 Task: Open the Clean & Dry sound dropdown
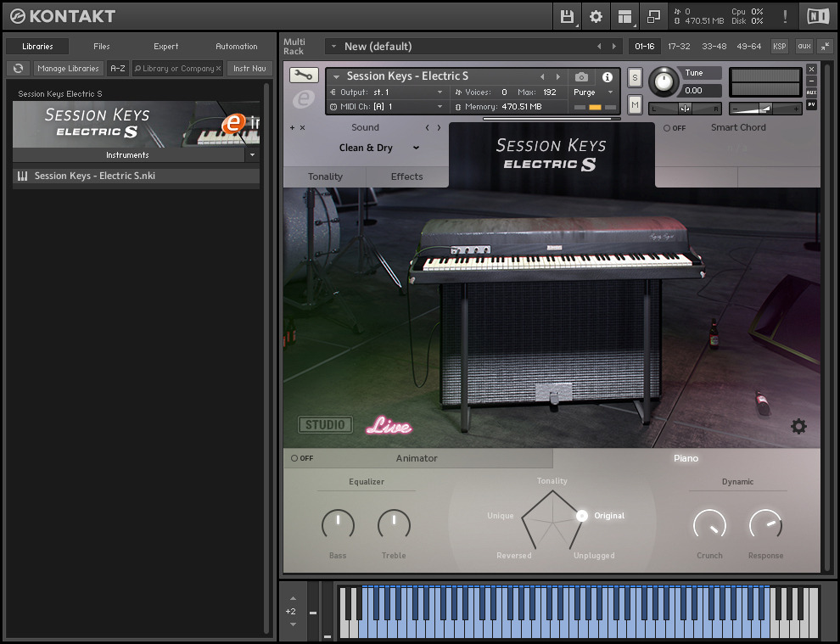[x=378, y=148]
